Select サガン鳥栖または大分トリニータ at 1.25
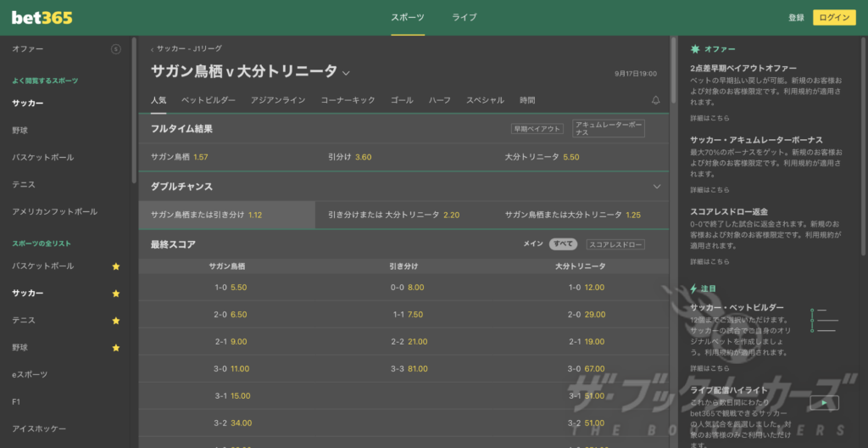Image resolution: width=868 pixels, height=448 pixels. pyautogui.click(x=581, y=215)
